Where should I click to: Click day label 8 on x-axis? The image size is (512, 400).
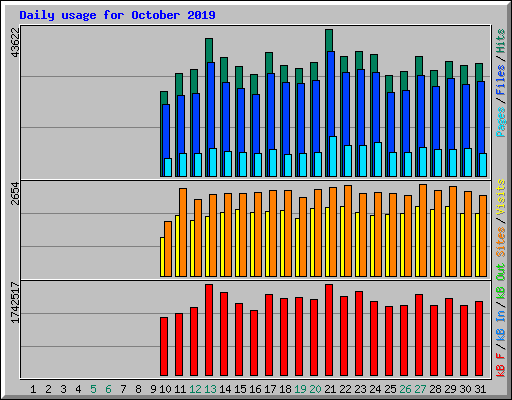138,389
